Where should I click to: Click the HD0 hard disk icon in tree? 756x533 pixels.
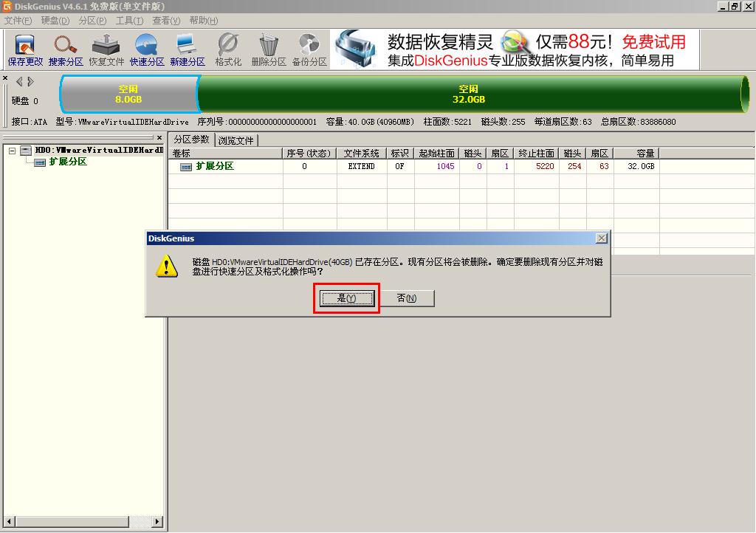tap(26, 151)
